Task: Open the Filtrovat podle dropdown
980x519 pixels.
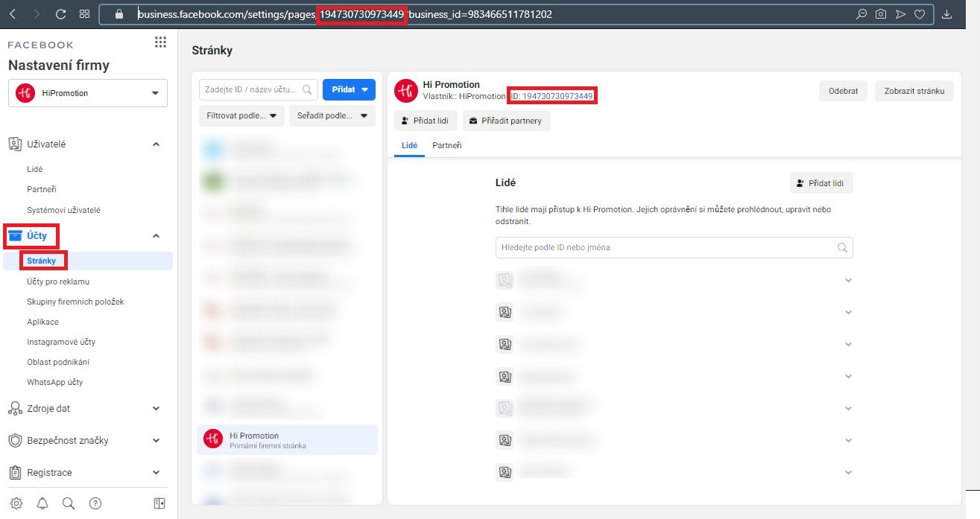Action: 241,115
